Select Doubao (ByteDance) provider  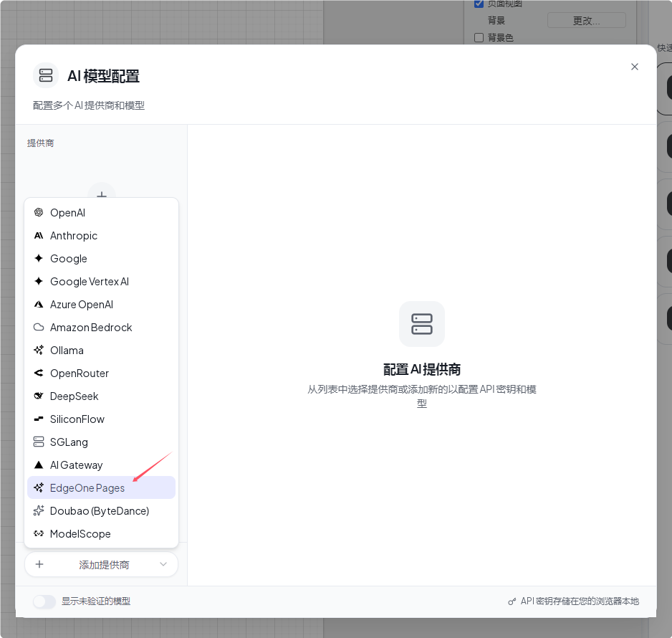coord(102,510)
